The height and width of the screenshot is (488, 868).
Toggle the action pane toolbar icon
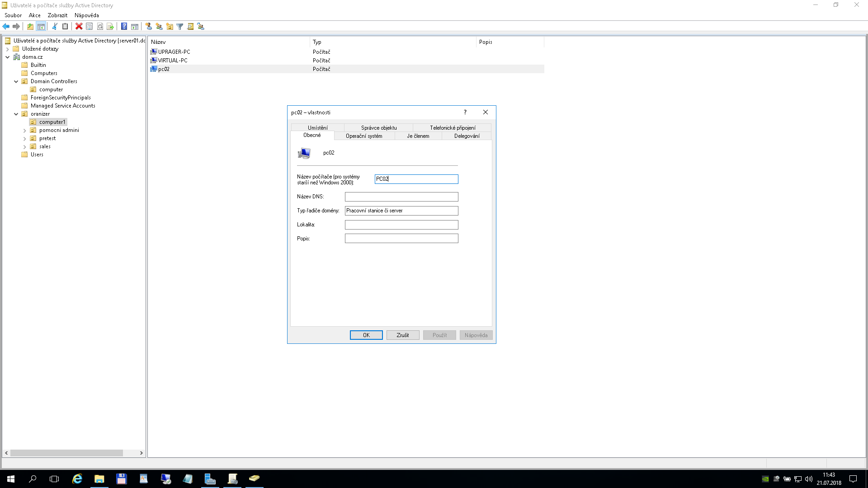(x=135, y=26)
